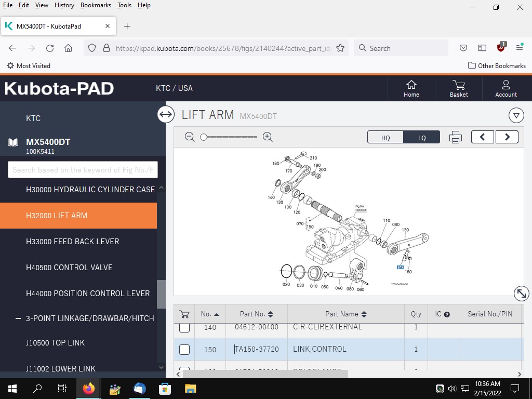
Task: Expand diagram with diagonal arrow icon
Action: [x=521, y=293]
